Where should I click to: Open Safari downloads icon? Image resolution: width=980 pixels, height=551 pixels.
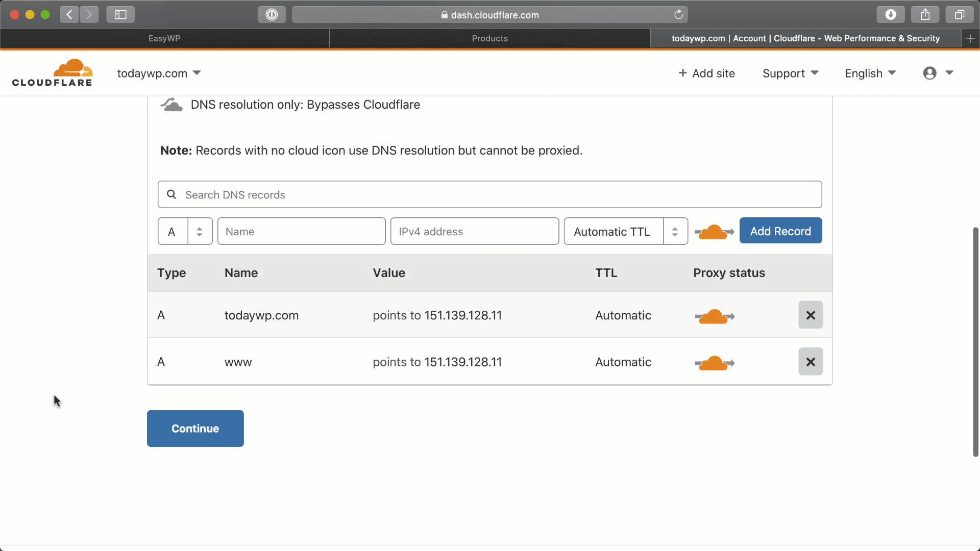(x=891, y=15)
